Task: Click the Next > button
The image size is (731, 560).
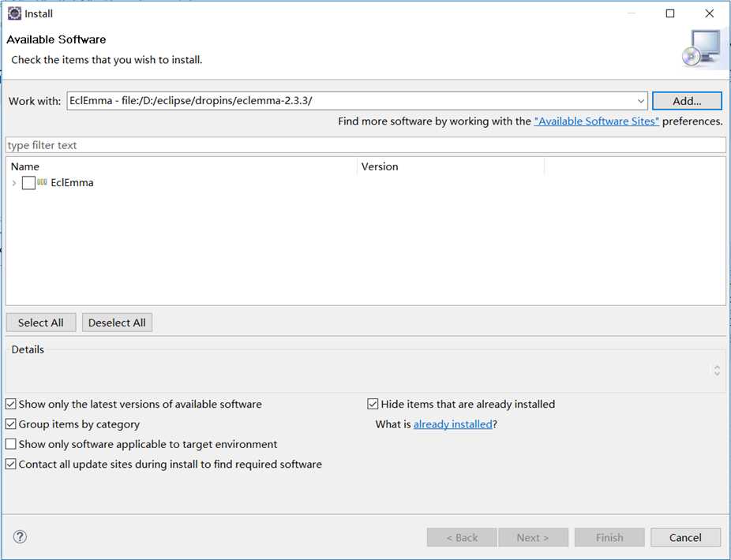Action: (x=533, y=538)
